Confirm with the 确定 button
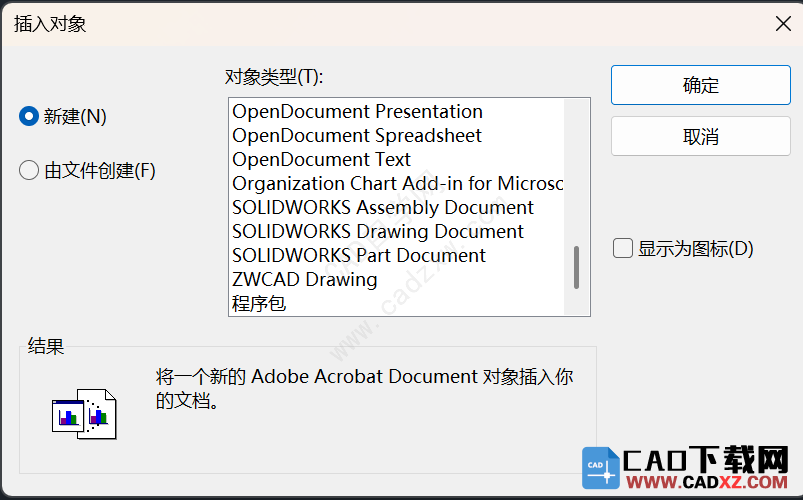803x500 pixels. tap(701, 85)
